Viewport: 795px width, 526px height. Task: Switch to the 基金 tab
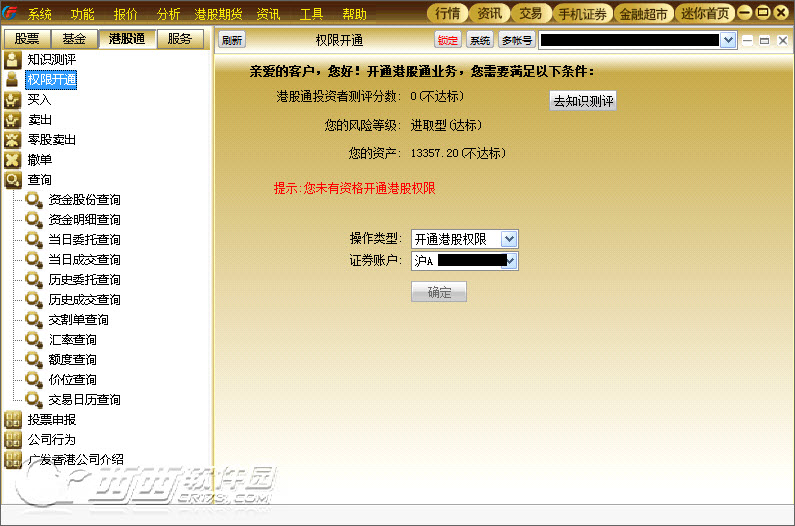click(75, 39)
